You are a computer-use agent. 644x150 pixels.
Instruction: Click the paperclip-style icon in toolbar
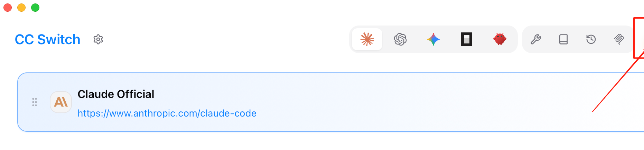point(618,39)
